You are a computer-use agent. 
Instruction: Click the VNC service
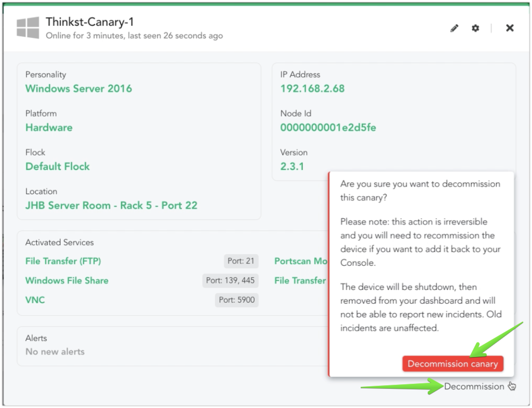coord(35,300)
